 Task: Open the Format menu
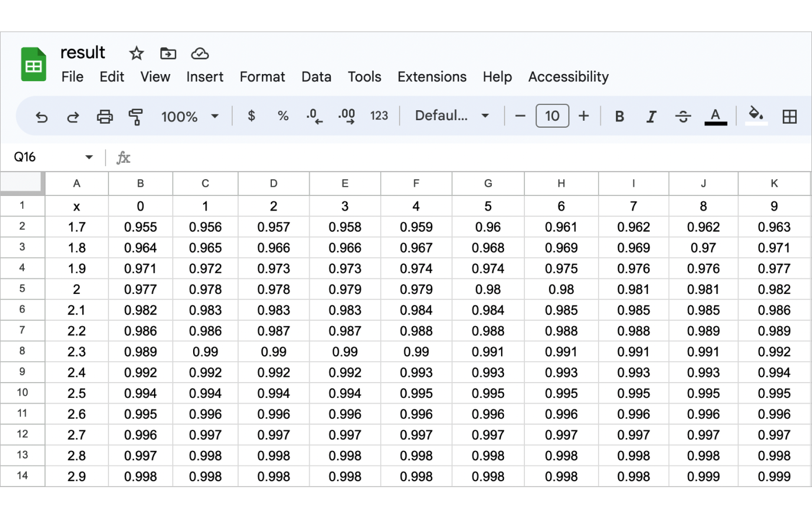(262, 77)
